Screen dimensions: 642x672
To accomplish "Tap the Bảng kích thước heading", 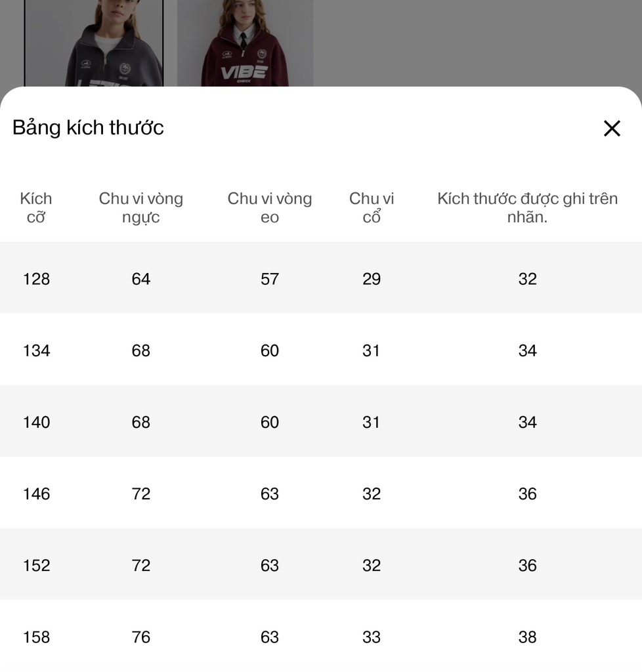I will click(x=88, y=128).
